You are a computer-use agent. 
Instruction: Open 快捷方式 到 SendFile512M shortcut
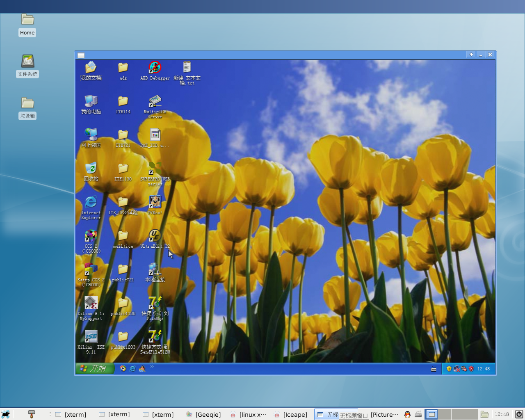point(155,342)
